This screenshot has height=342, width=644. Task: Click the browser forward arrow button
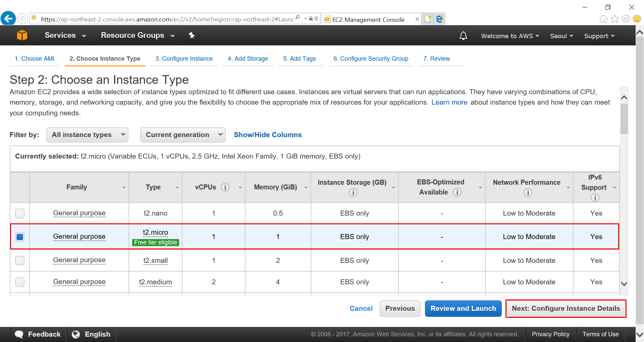(22, 18)
